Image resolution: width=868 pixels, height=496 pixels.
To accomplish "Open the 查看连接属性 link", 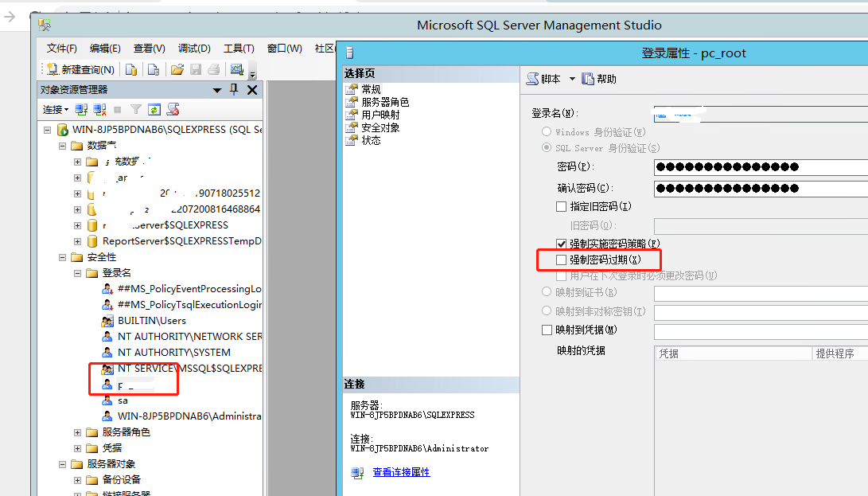I will click(401, 472).
